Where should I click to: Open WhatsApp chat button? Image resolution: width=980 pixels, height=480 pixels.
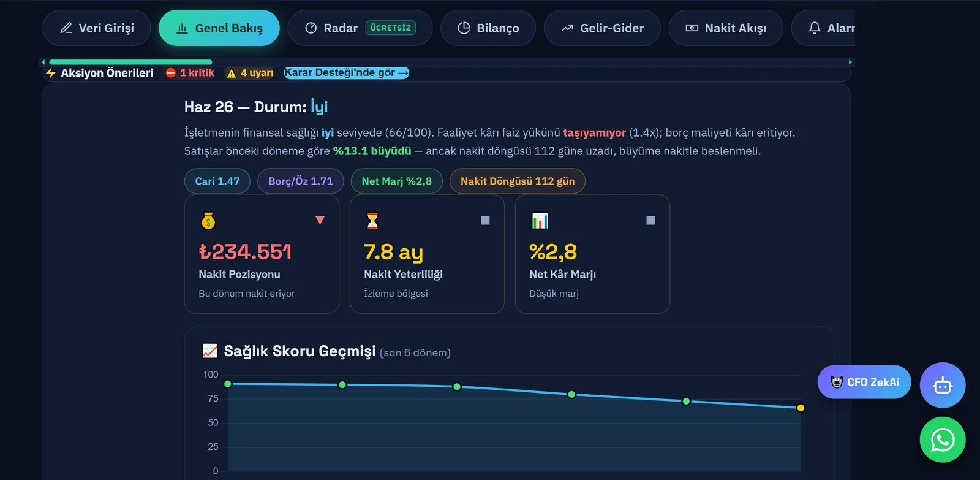[943, 440]
